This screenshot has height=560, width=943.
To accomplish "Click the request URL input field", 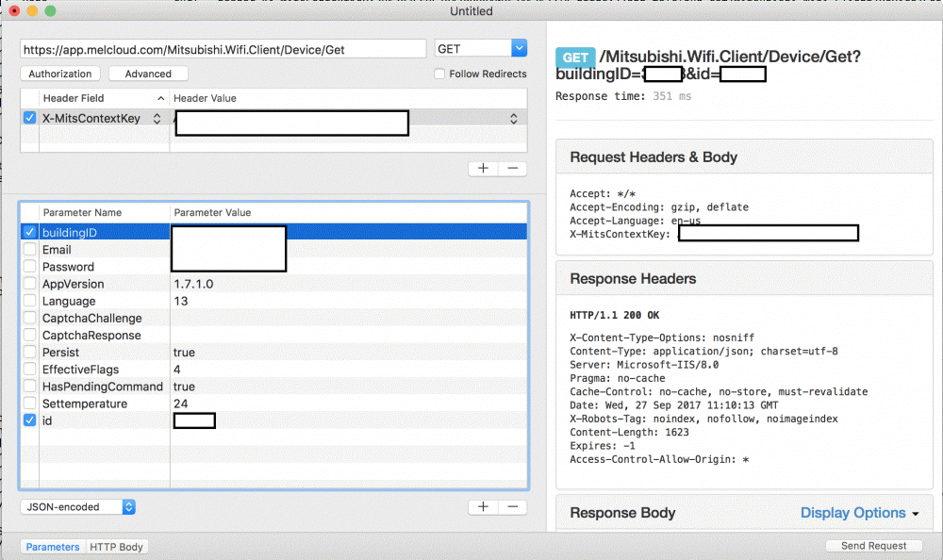I will pyautogui.click(x=223, y=49).
